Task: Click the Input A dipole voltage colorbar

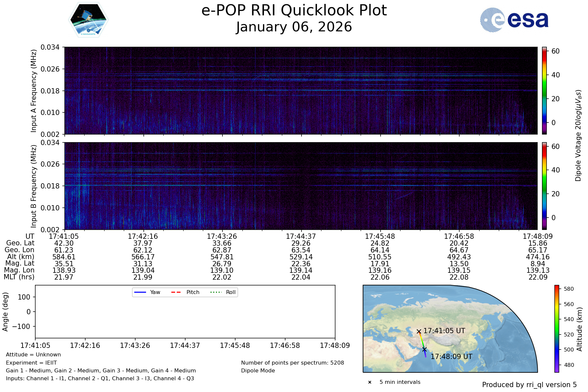Action: pyautogui.click(x=544, y=90)
